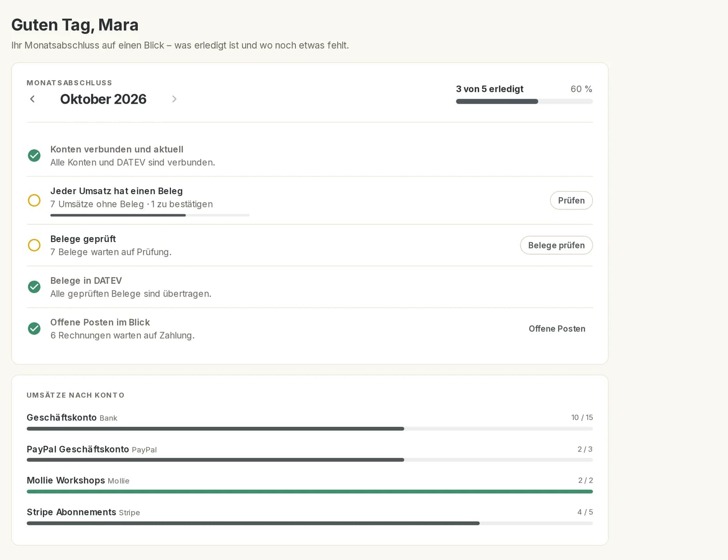Click yellow circle icon for Belege geprüft
The image size is (728, 560).
pos(34,245)
